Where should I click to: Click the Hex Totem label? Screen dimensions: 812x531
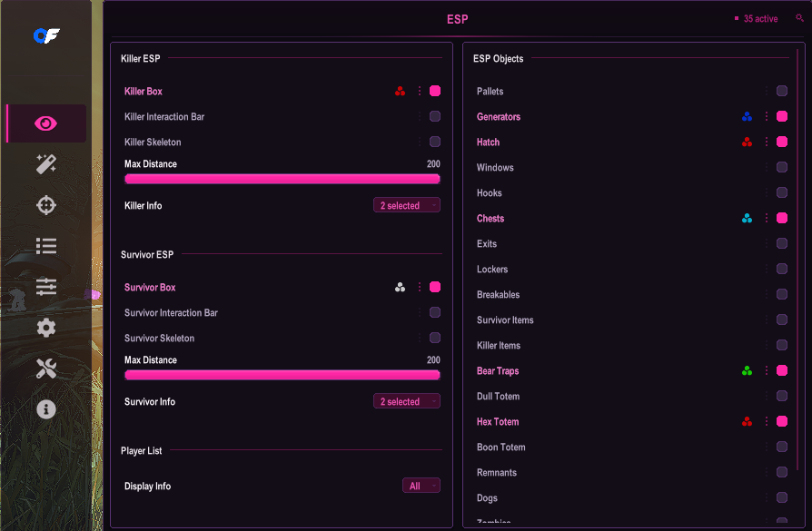click(498, 422)
